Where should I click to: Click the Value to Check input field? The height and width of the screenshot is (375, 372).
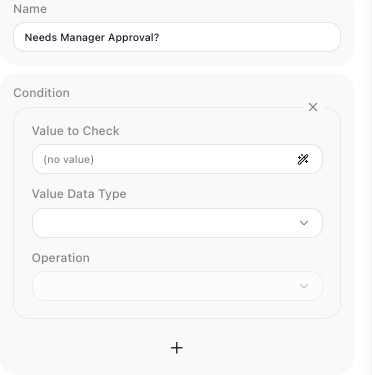pos(177,159)
